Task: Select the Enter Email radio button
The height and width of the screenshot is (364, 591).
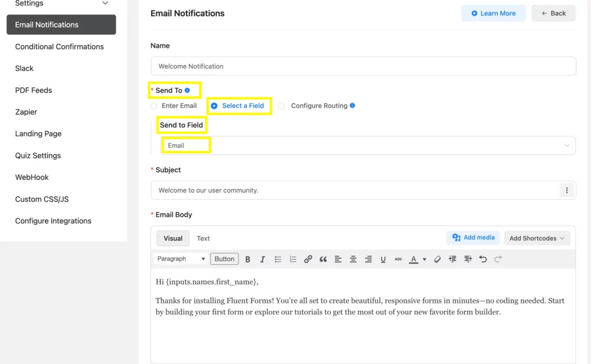Action: 154,106
